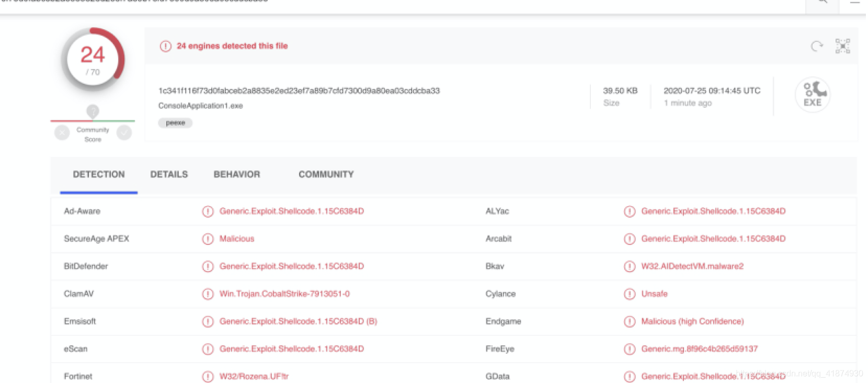The image size is (868, 383).
Task: Click the Bkav engine name
Action: 495,266
